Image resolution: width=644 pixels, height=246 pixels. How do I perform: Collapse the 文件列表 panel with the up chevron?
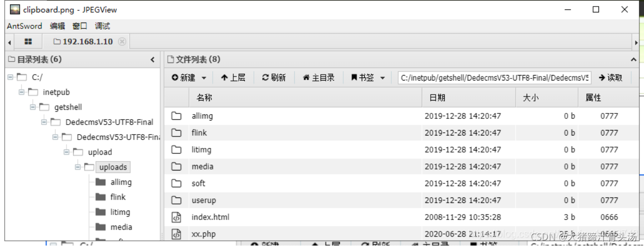[634, 59]
